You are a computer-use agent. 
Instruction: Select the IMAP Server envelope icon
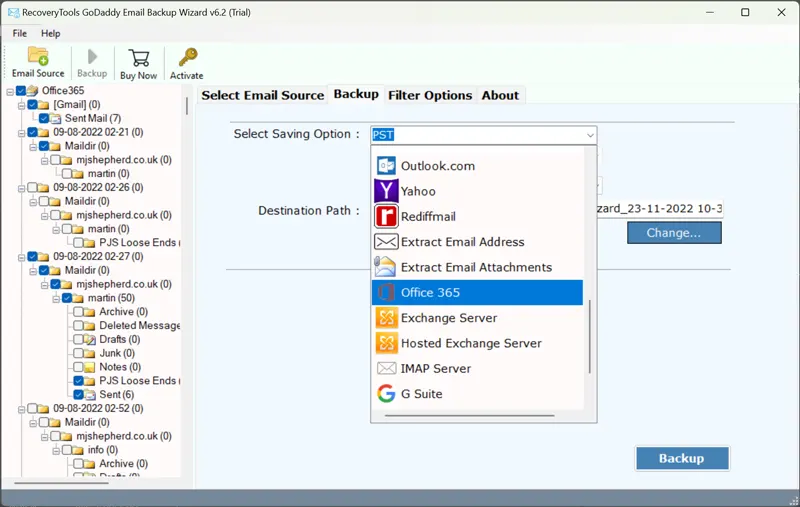[386, 369]
